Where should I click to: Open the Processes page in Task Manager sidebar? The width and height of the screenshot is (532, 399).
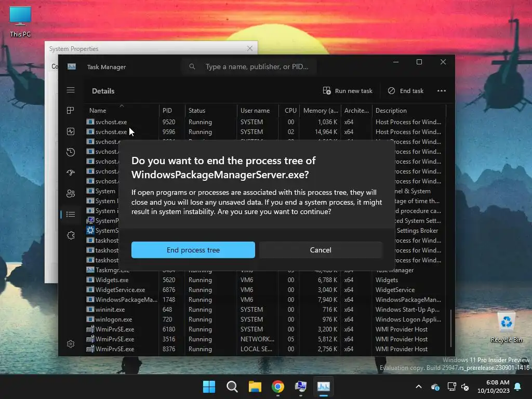[71, 110]
